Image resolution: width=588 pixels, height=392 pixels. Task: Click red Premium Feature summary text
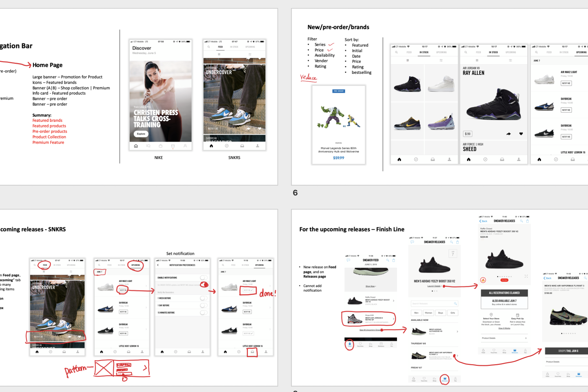48,142
